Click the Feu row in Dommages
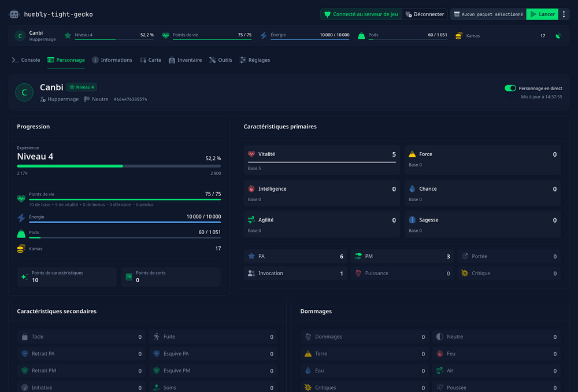Image resolution: width=578 pixels, height=392 pixels. (497, 354)
